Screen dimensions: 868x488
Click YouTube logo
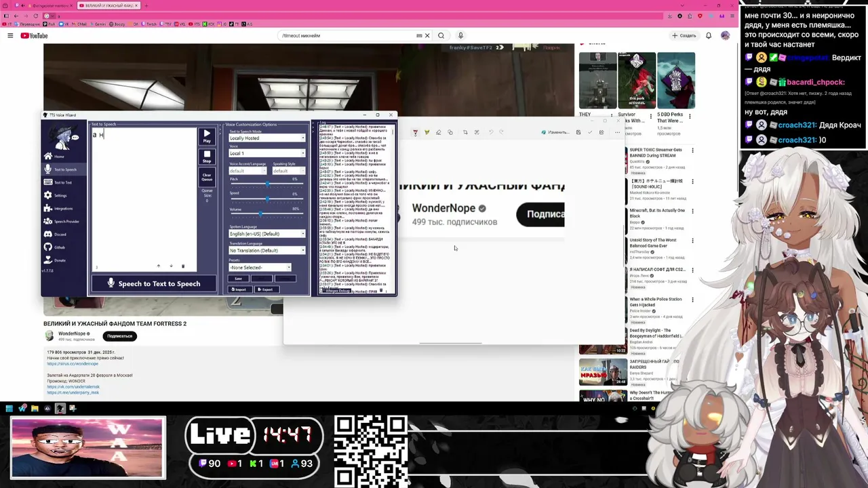(34, 35)
